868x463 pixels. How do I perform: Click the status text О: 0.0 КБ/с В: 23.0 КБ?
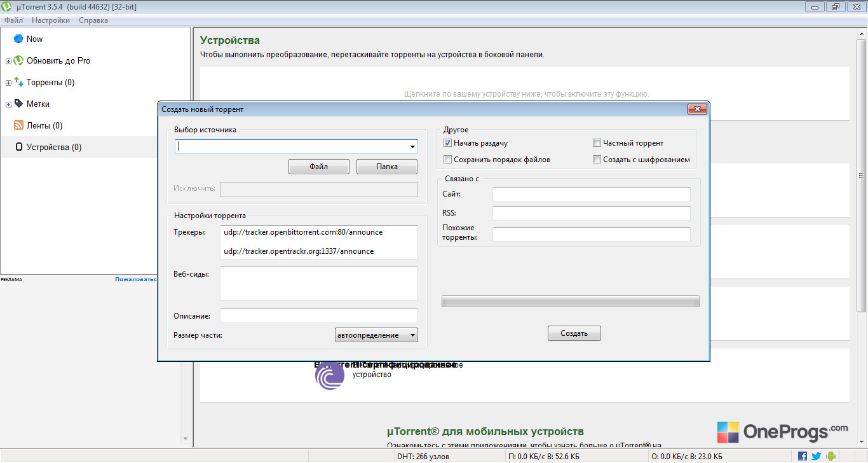687,457
